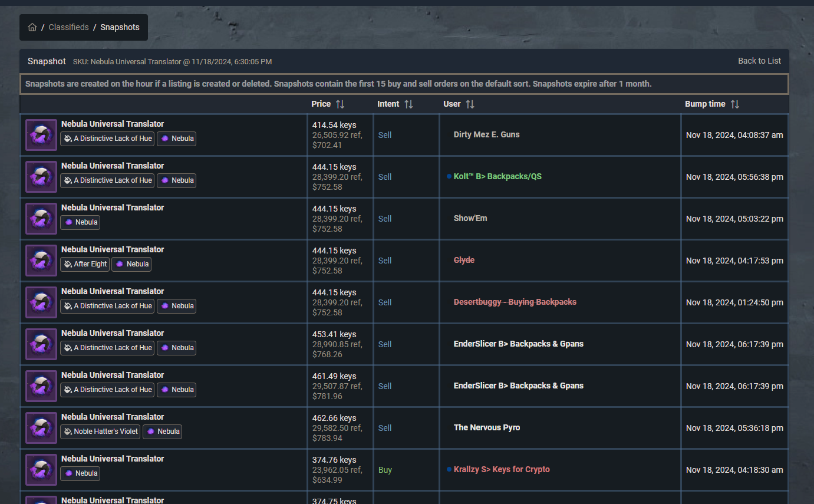Click the 414.54 keys price
Image resolution: width=814 pixels, height=504 pixels.
click(x=334, y=125)
